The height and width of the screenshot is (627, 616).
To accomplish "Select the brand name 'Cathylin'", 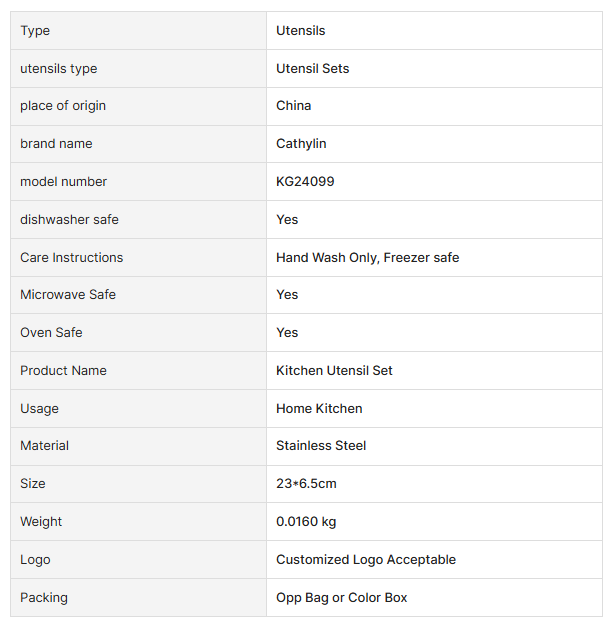I will coord(301,144).
